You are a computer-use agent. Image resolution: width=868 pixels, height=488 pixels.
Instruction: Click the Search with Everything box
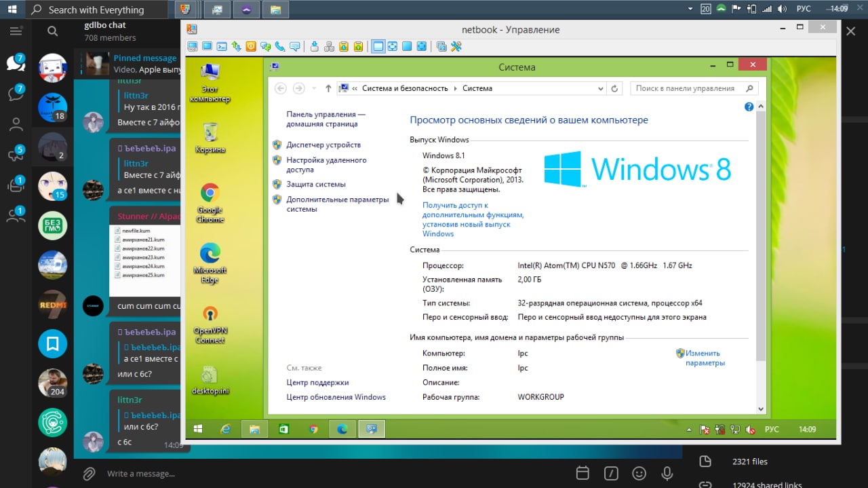tap(98, 10)
